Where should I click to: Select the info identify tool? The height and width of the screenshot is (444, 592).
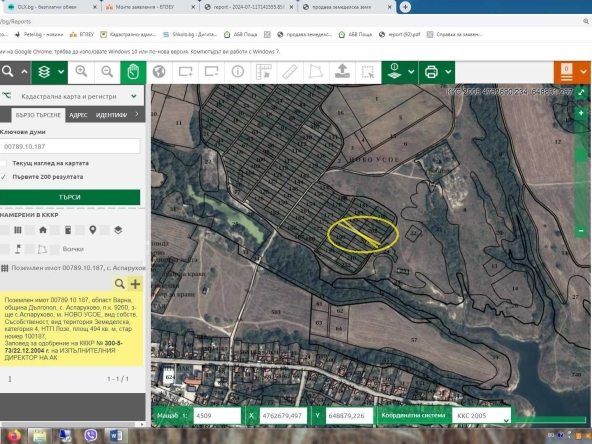click(x=237, y=72)
